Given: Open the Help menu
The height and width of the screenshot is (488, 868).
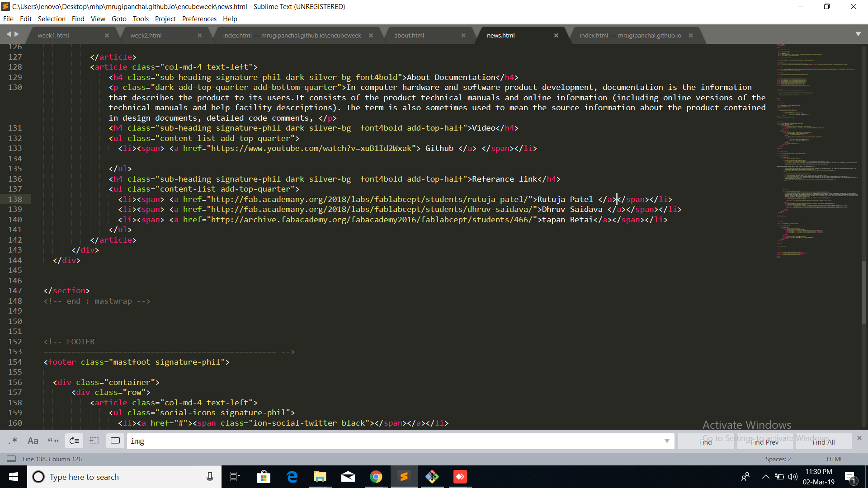Looking at the screenshot, I should (230, 19).
